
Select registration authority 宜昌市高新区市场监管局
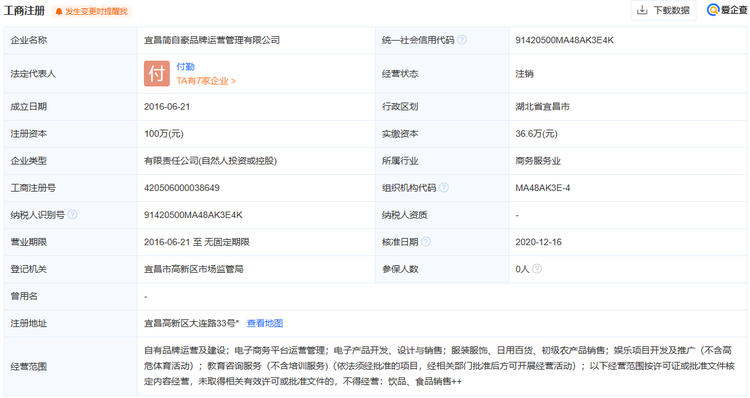click(x=194, y=269)
